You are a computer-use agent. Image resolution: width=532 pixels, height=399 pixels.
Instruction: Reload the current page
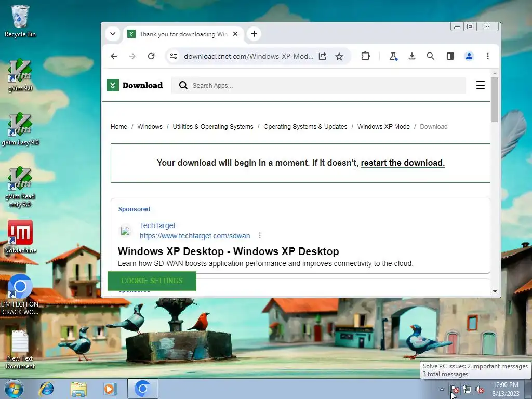coord(151,56)
